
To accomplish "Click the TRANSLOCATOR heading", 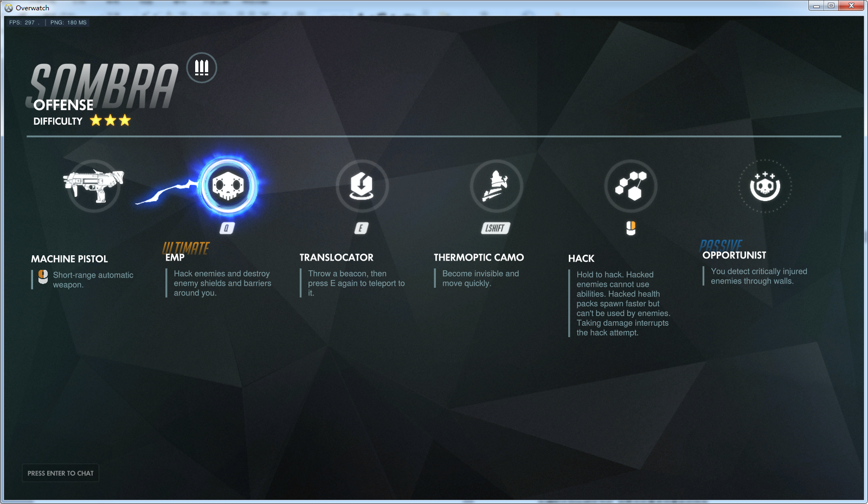I will (x=337, y=257).
